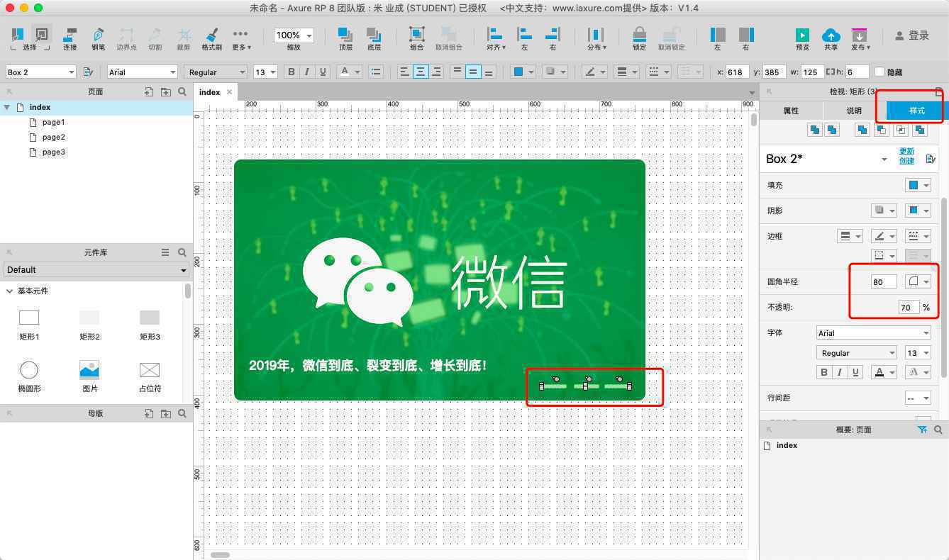Add a master in 母版 panel

pos(148,413)
